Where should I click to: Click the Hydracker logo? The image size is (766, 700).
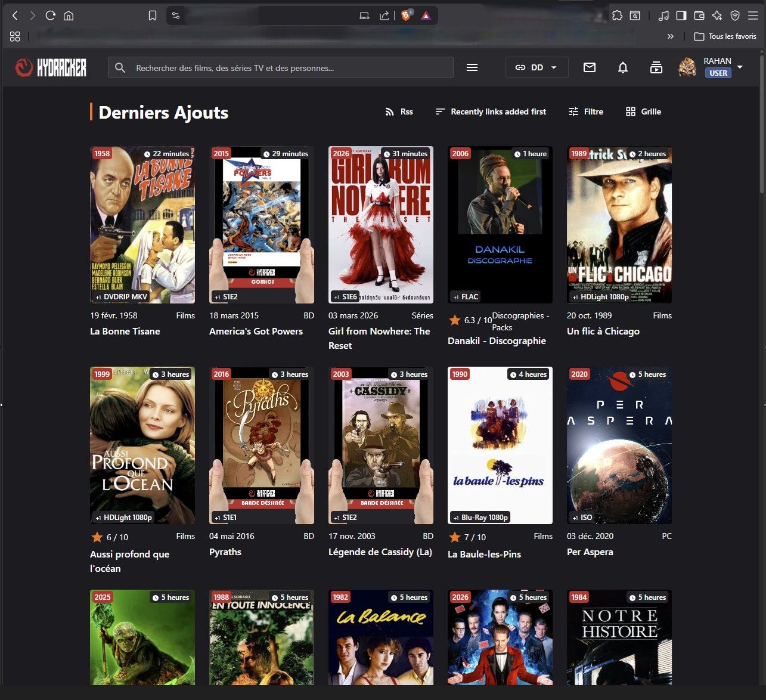[51, 68]
